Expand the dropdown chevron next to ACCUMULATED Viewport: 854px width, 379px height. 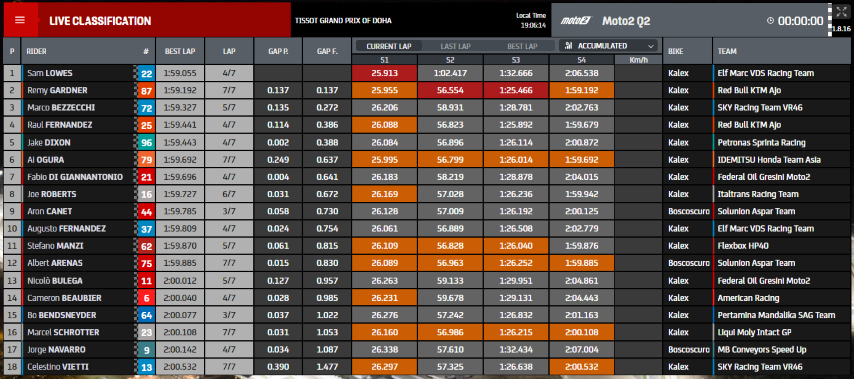click(x=650, y=46)
